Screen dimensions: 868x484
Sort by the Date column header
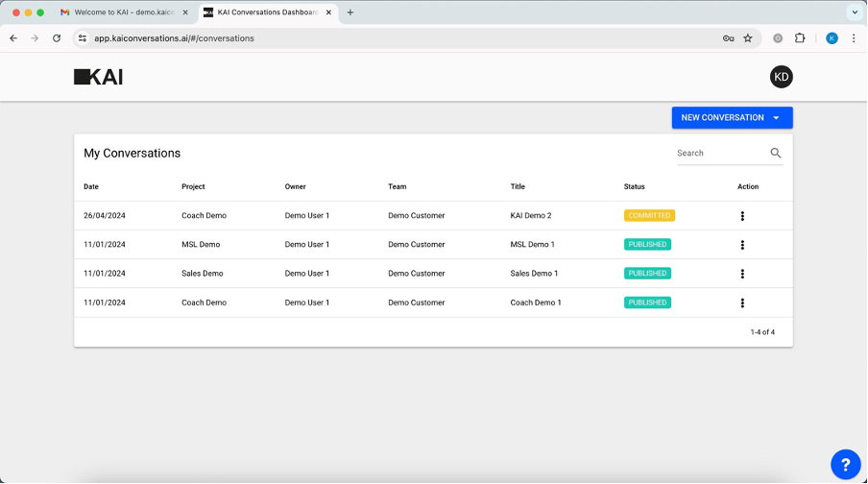pos(91,186)
